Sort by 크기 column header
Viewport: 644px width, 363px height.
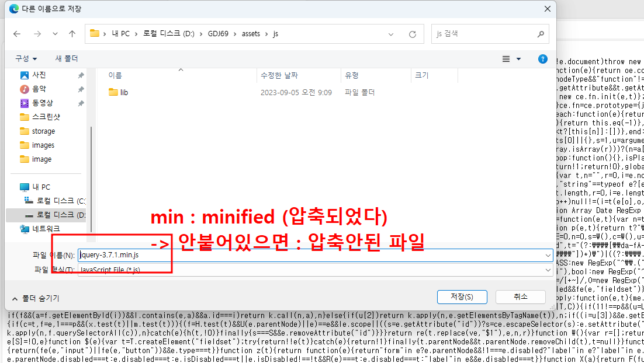point(421,75)
